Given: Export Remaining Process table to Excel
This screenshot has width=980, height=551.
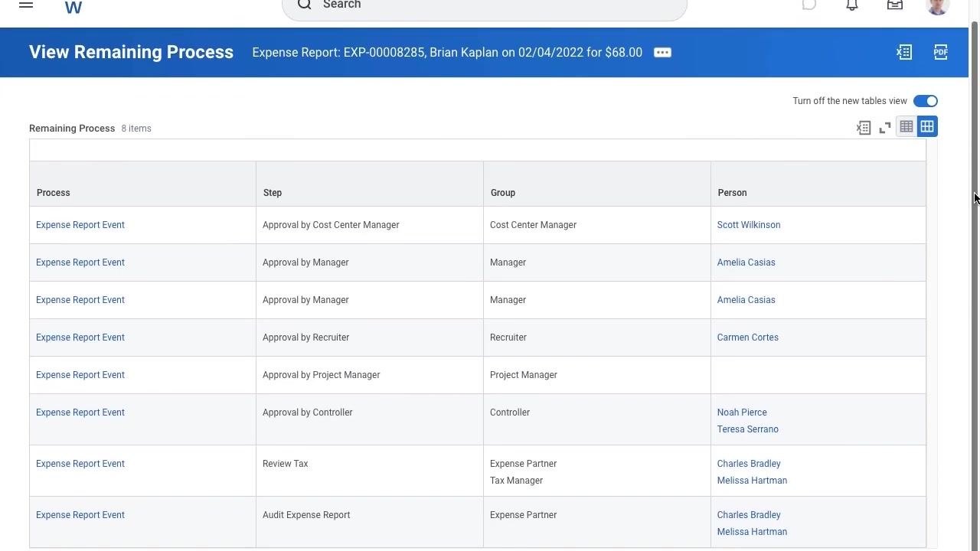Looking at the screenshot, I should [x=864, y=128].
